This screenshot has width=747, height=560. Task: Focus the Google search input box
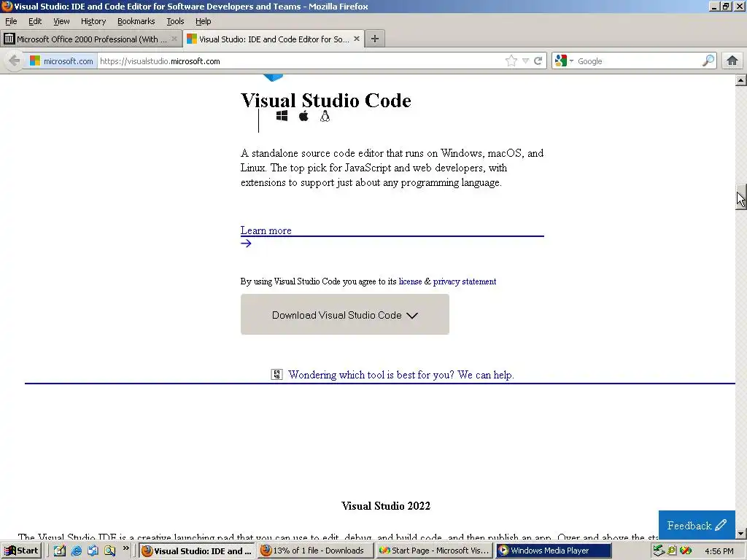(638, 61)
